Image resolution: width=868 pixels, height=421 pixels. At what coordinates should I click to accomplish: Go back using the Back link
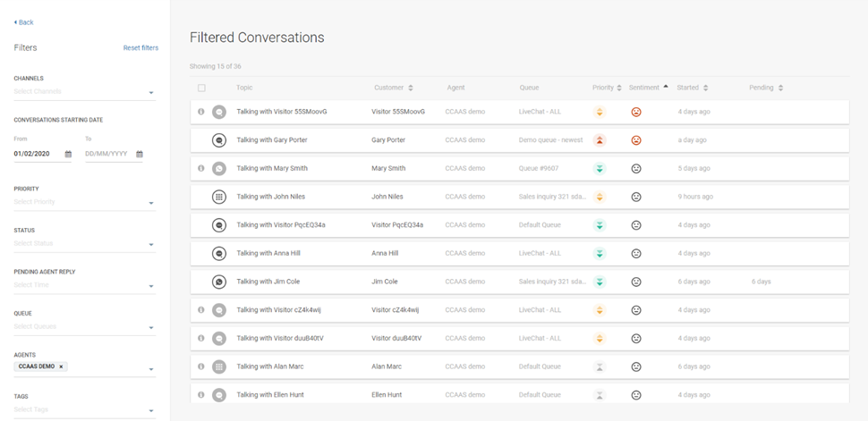pos(24,22)
